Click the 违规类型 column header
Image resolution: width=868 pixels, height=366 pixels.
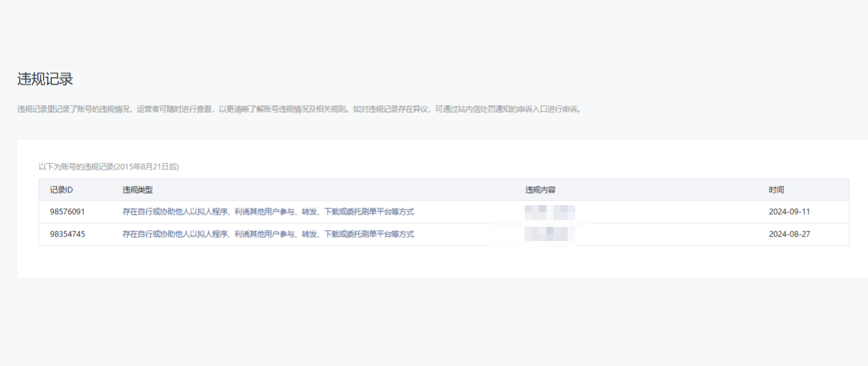tap(138, 190)
